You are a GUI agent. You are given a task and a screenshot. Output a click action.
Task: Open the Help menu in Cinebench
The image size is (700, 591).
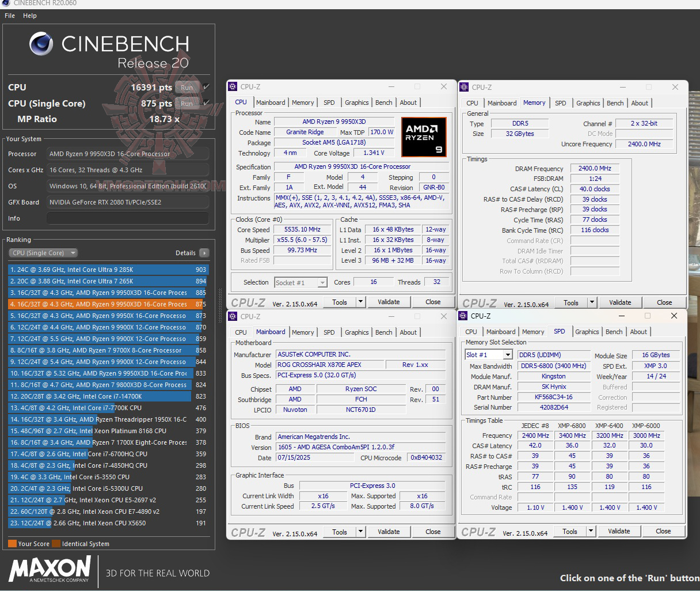(x=29, y=16)
